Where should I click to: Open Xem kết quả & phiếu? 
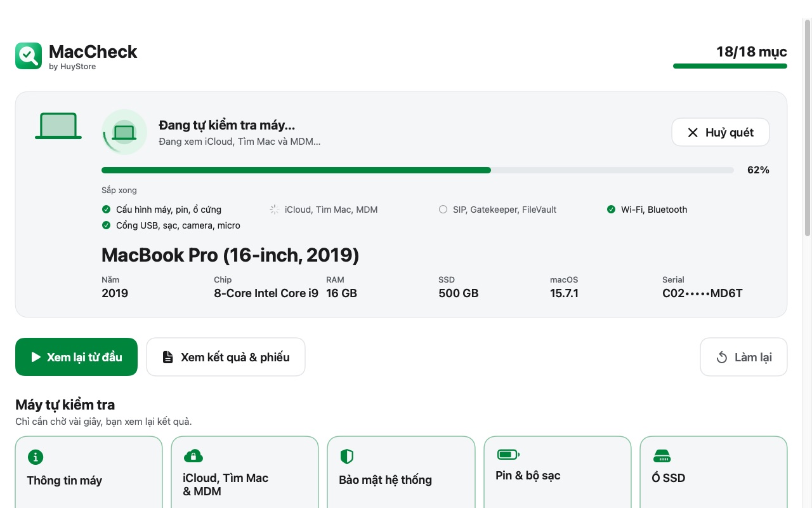coord(226,357)
